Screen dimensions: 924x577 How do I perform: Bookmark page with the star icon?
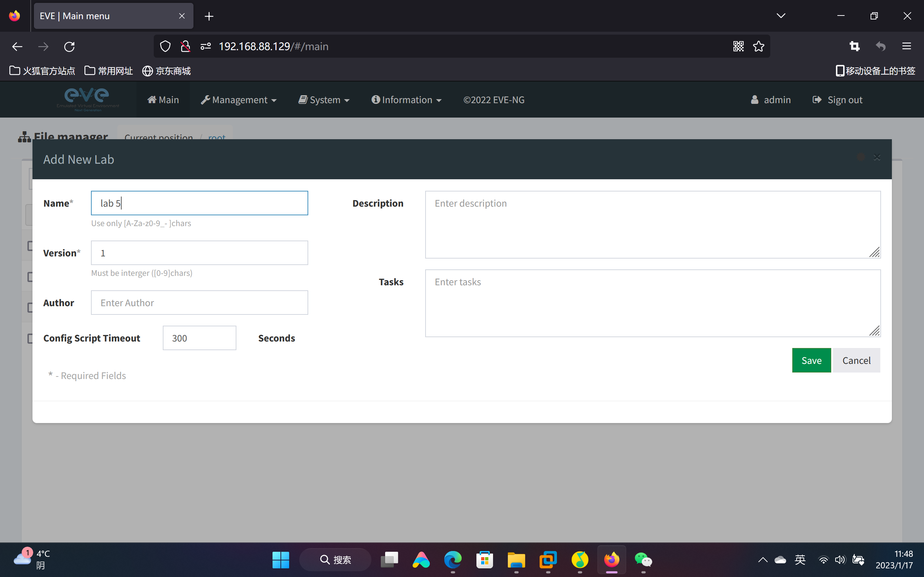coord(758,46)
